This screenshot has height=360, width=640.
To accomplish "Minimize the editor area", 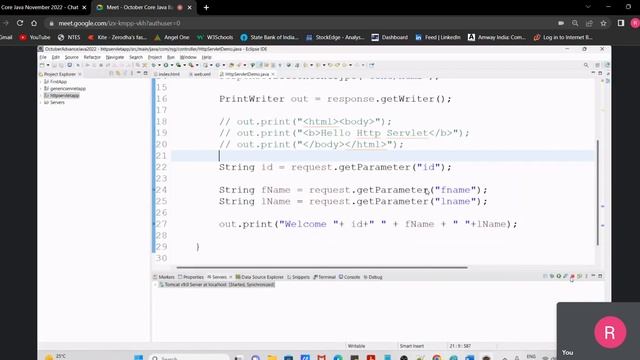I will click(x=593, y=73).
